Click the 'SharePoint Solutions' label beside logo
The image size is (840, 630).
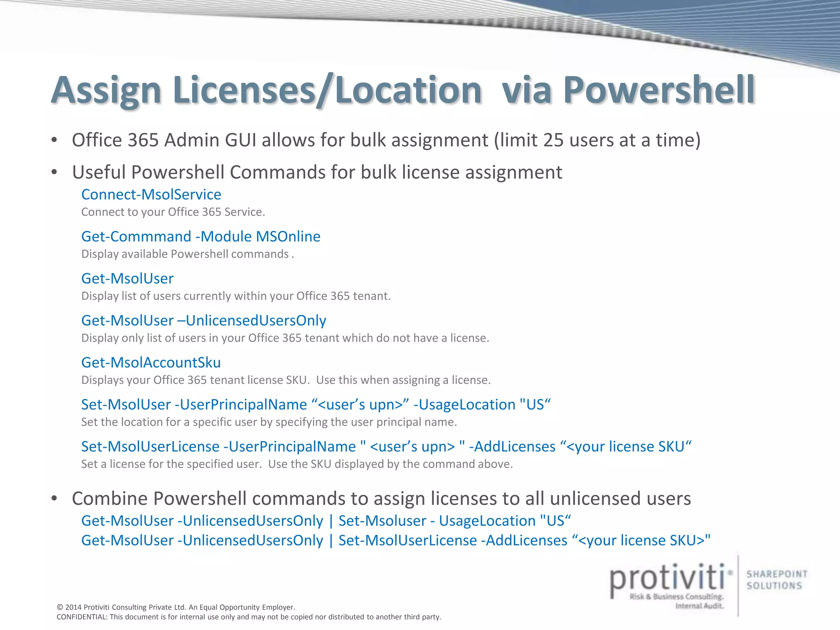coord(777,580)
